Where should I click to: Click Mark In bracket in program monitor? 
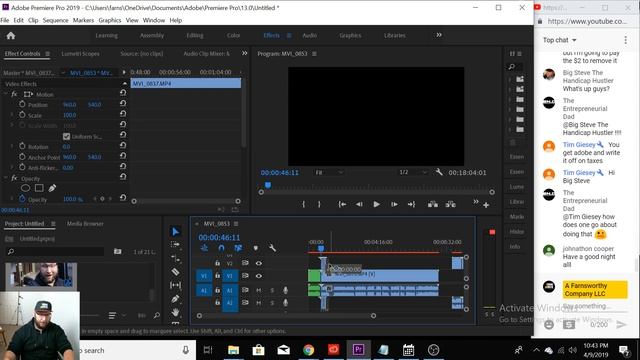point(303,204)
